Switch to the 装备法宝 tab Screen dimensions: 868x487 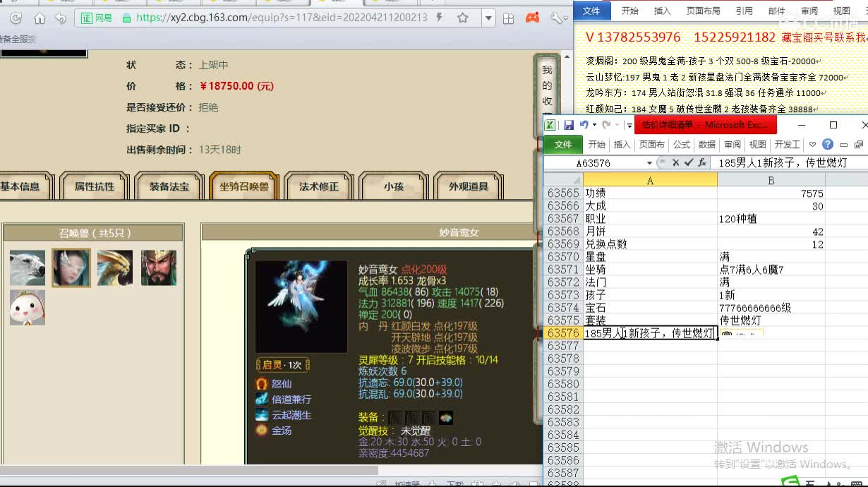pos(169,186)
